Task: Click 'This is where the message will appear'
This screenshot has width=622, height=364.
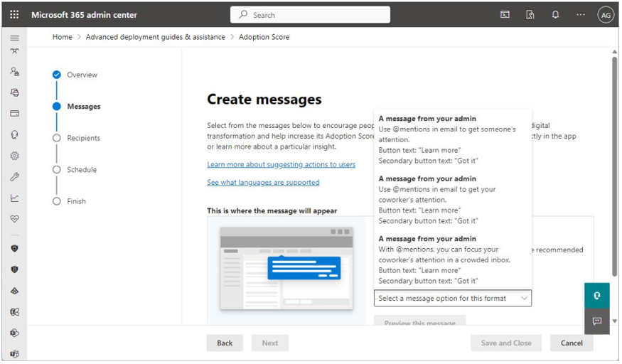Action: (x=272, y=211)
